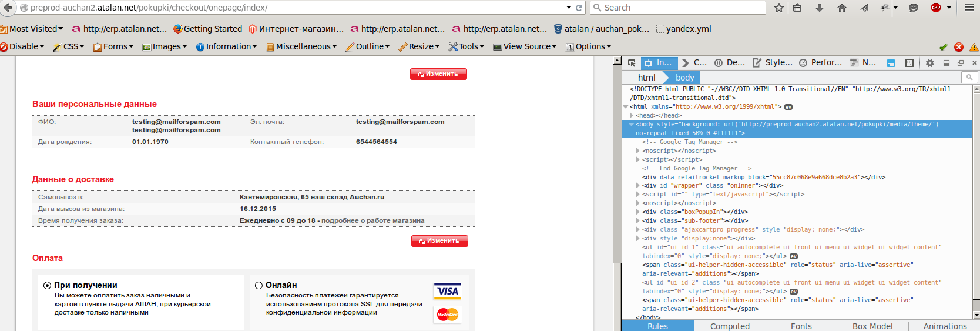Expand the div class="boxPopupIn" node
This screenshot has width=980, height=331.
tap(638, 212)
